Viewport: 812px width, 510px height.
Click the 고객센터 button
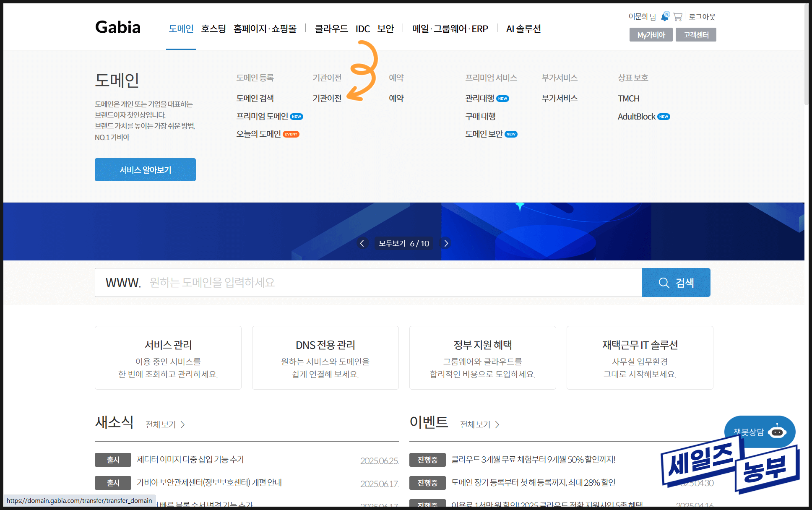tap(695, 35)
